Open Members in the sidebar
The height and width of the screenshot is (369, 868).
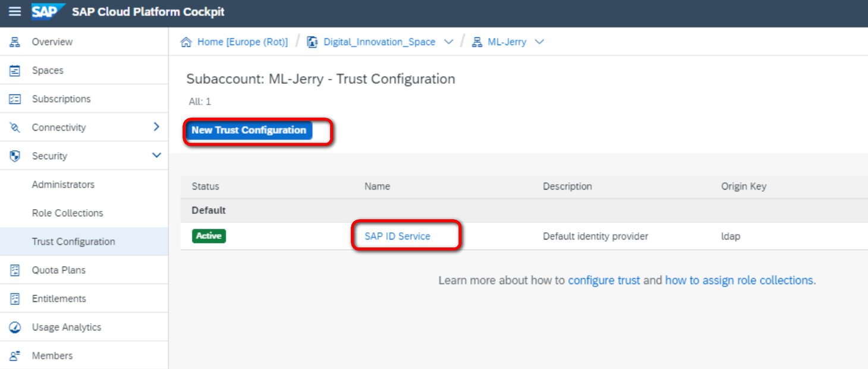click(84, 356)
